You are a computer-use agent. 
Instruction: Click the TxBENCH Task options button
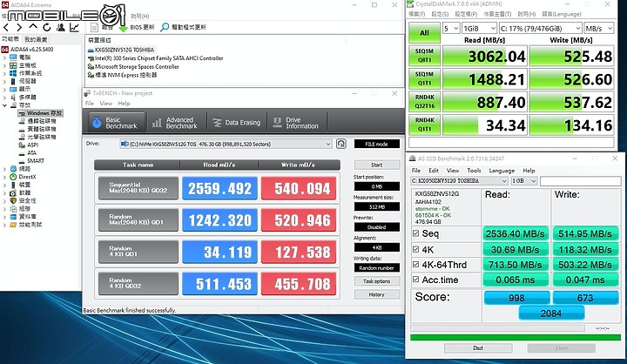coord(377,281)
